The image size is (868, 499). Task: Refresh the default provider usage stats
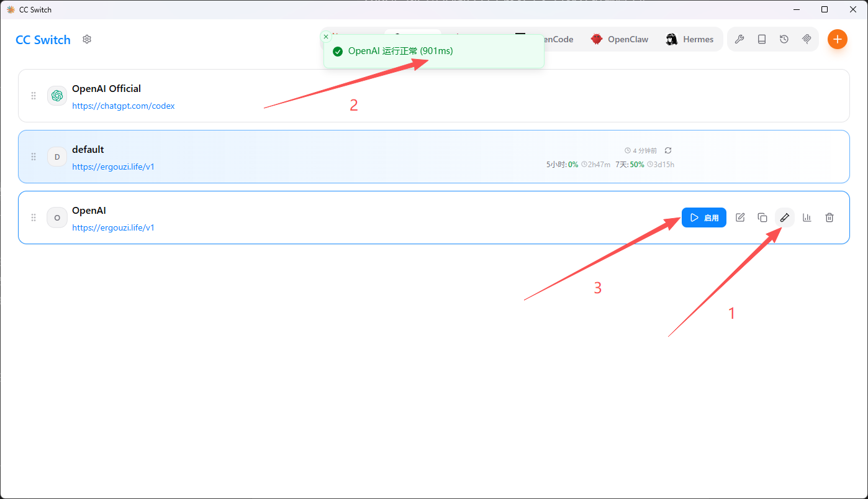[x=668, y=150]
